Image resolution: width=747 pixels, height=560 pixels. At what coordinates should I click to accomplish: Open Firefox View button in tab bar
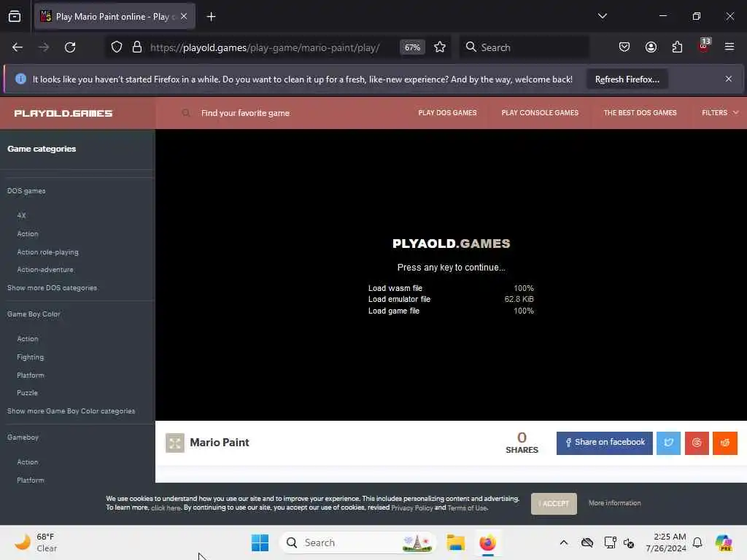coord(15,17)
